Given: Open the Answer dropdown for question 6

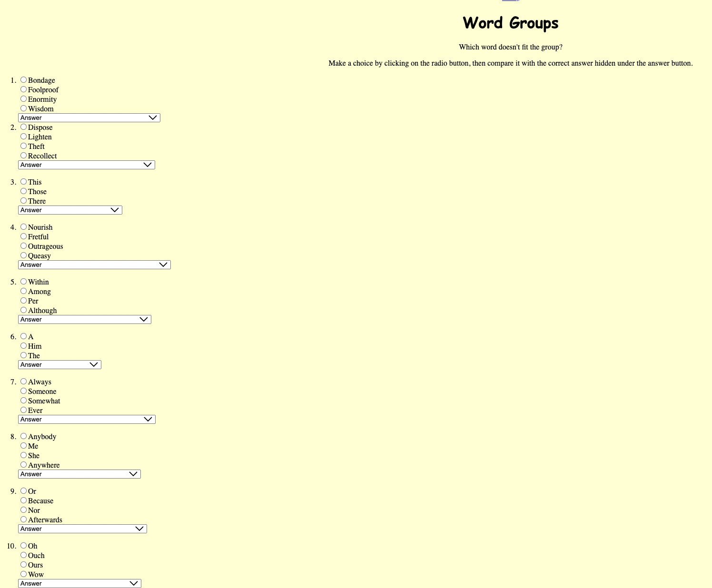Looking at the screenshot, I should click(x=59, y=364).
